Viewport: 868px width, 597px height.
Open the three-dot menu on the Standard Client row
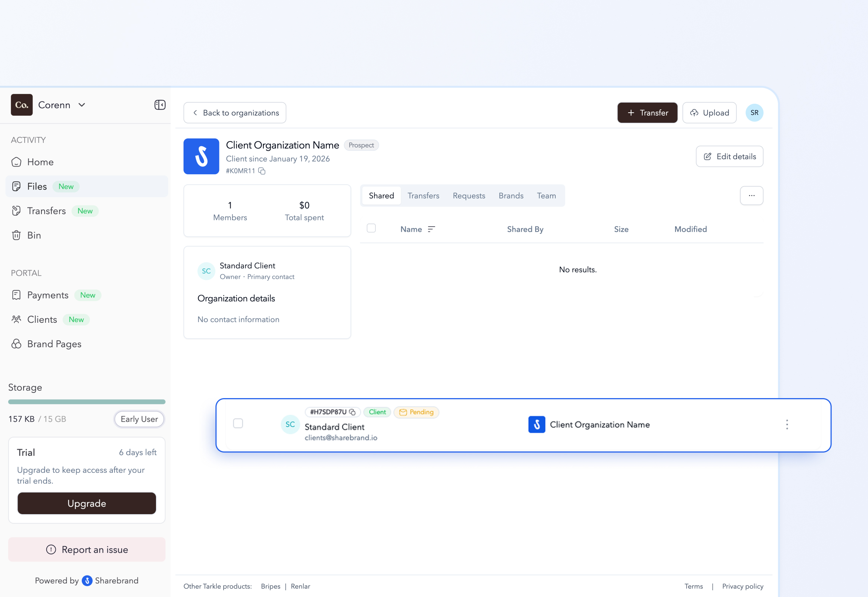coord(787,425)
